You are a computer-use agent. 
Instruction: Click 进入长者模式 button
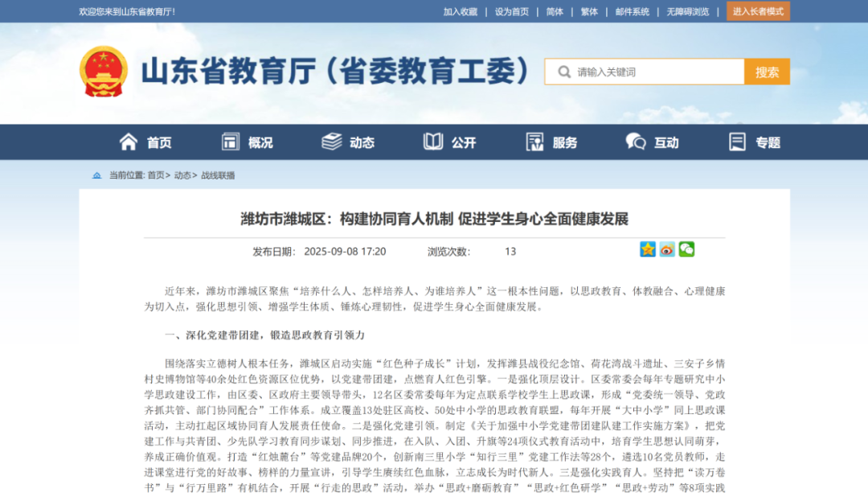758,11
